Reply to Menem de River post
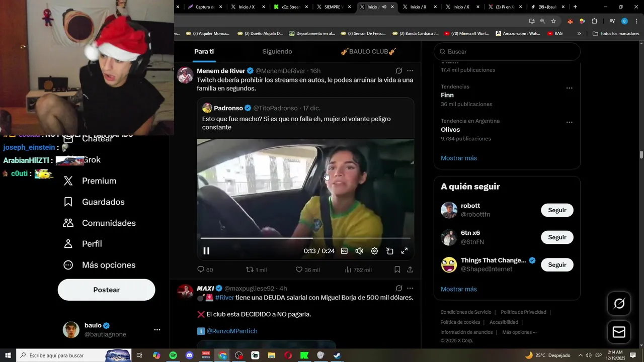Screen dimensions: 644x362 pos(205,269)
